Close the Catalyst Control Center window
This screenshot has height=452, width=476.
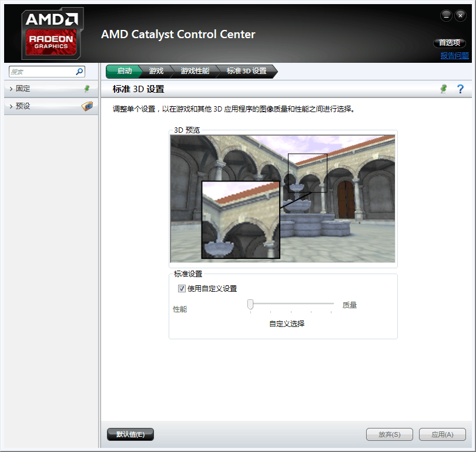460,15
